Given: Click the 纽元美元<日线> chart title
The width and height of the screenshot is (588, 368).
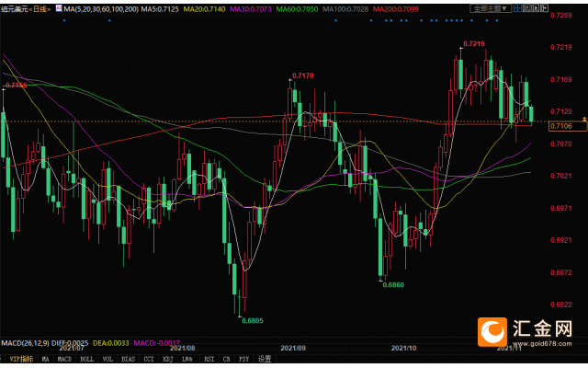Looking at the screenshot, I should (26, 8).
